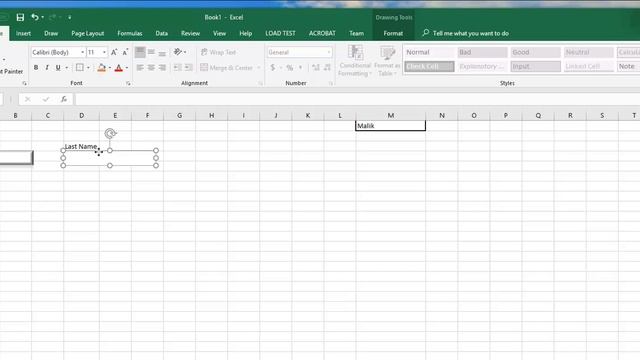Open Conditional Formatting menu
Screen dimensions: 640x360
(x=355, y=60)
